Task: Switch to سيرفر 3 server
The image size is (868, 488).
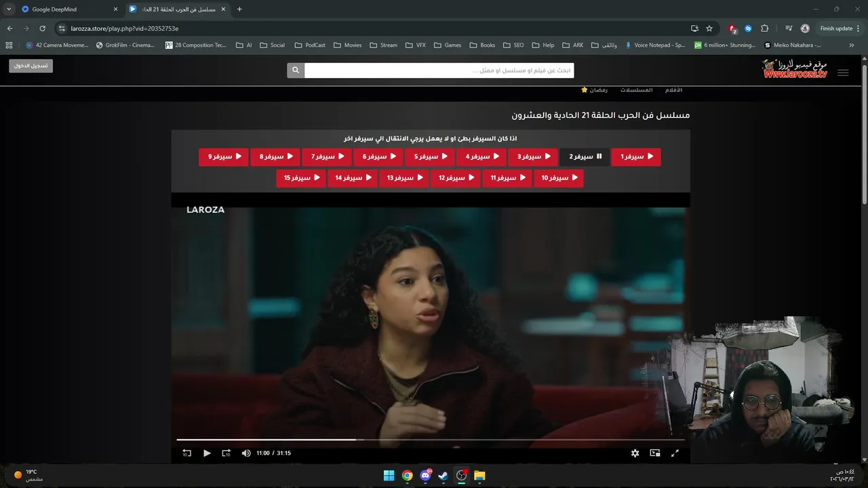Action: pos(533,157)
